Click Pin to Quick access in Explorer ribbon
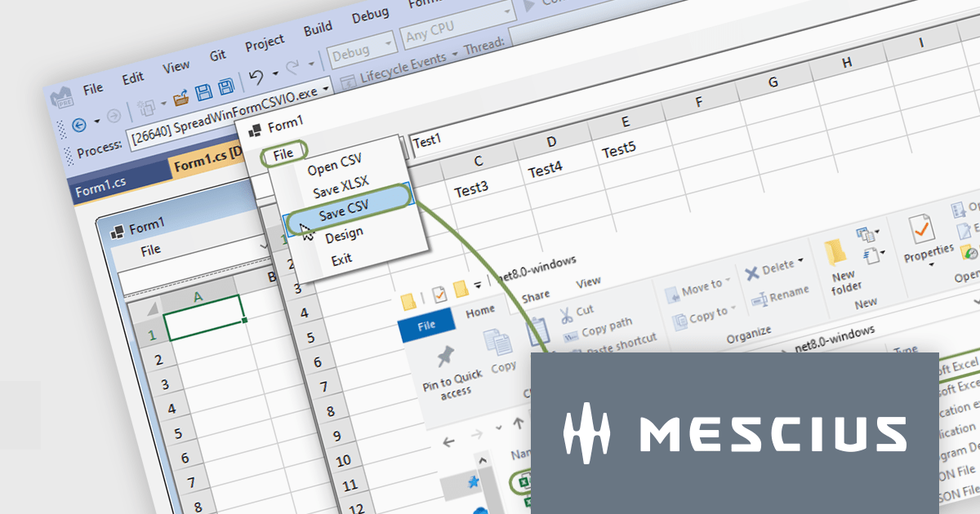Image resolution: width=980 pixels, height=514 pixels. 449,372
